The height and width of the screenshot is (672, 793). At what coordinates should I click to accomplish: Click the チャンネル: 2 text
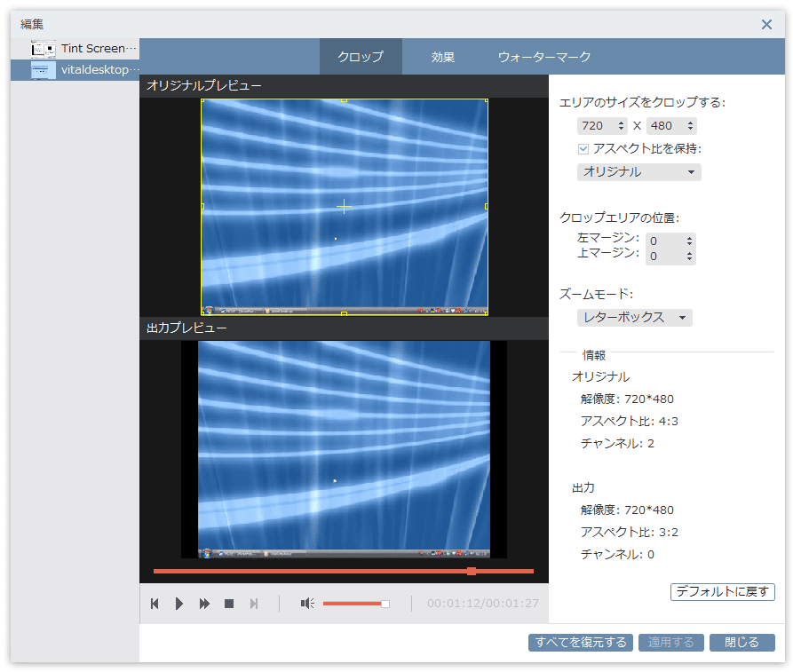617,444
